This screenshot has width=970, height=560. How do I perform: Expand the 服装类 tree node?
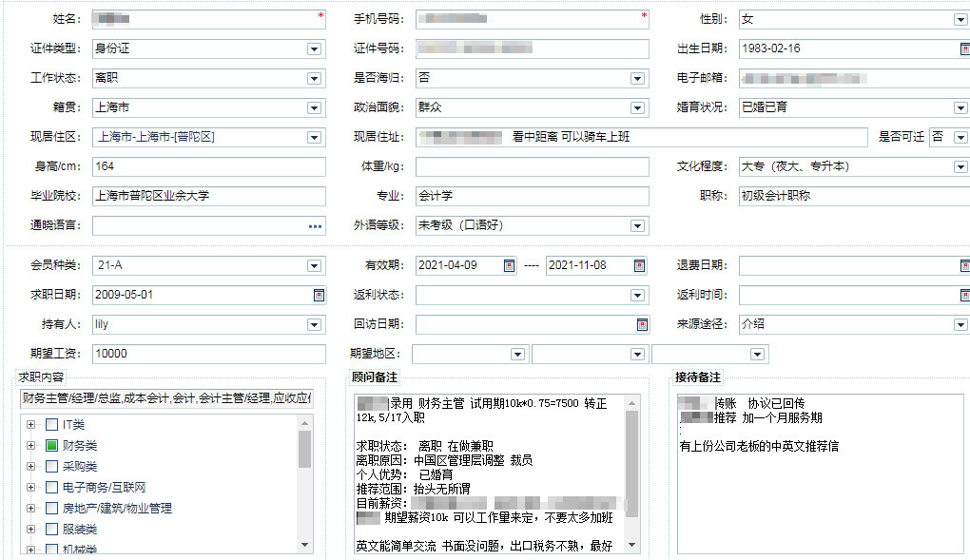coord(31,529)
